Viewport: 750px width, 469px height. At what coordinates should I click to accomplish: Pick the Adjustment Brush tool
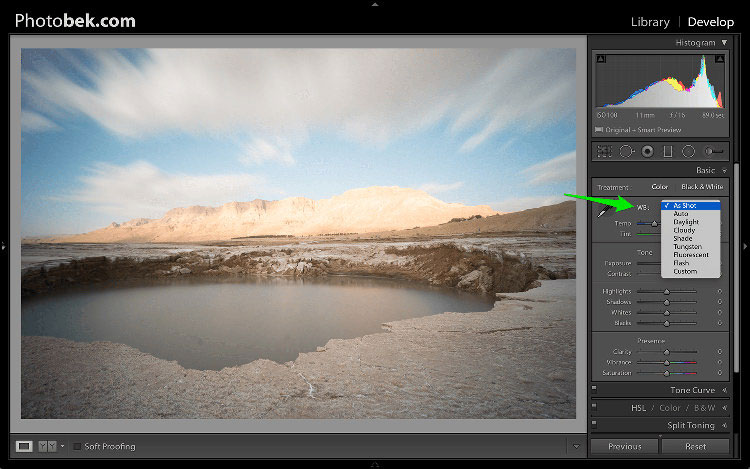713,151
